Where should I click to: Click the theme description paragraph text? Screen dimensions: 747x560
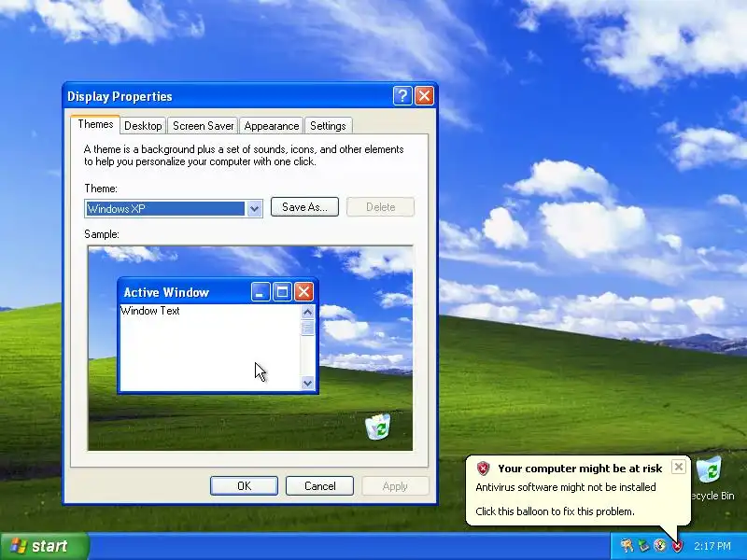coord(244,156)
